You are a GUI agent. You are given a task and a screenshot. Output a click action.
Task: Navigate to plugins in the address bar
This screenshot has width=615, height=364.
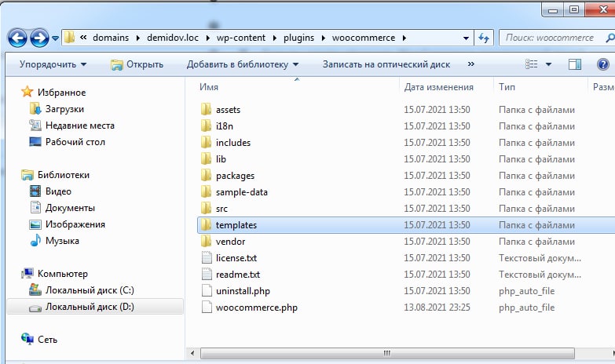(299, 38)
